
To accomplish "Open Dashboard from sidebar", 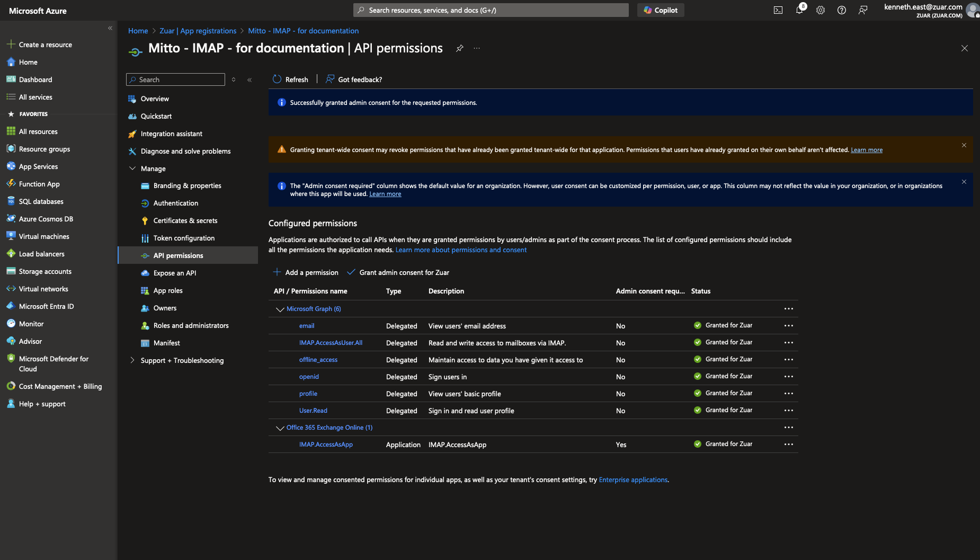I will 35,79.
